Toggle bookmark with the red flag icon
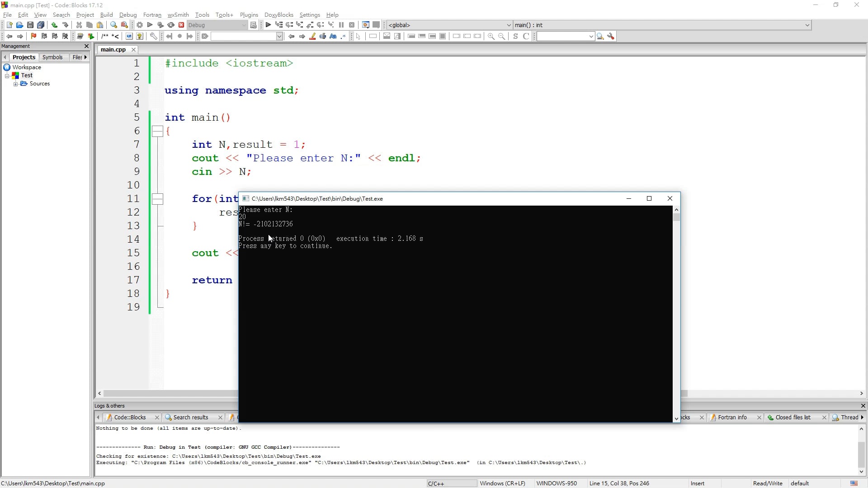The width and height of the screenshot is (868, 488). pos(33,37)
